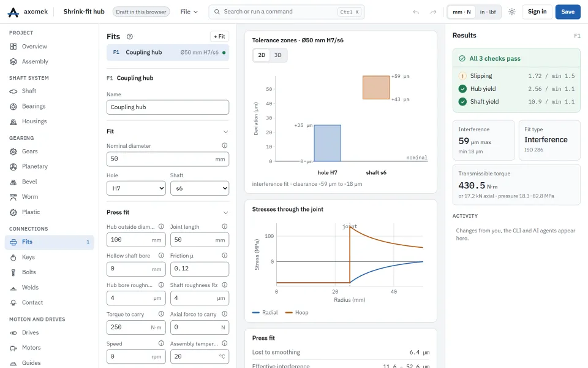This screenshot has height=368, width=588.
Task: Click the Slipping warning icon in Results
Action: coord(463,76)
